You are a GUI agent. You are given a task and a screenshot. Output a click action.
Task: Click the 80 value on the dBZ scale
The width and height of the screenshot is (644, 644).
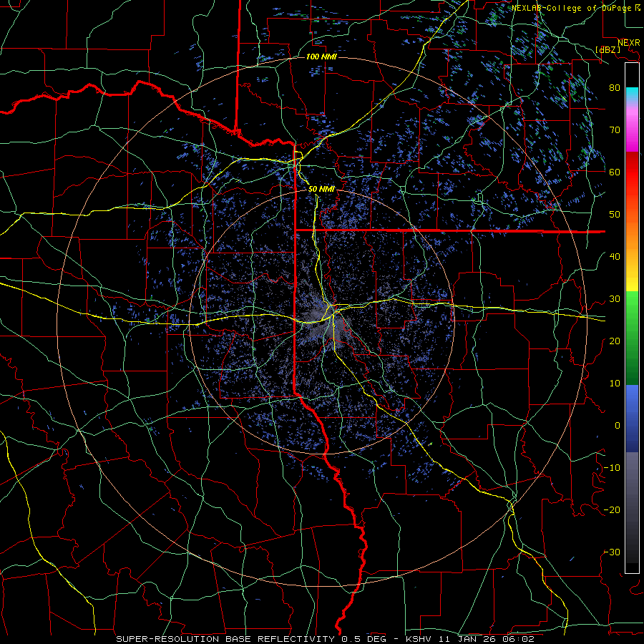coord(615,87)
